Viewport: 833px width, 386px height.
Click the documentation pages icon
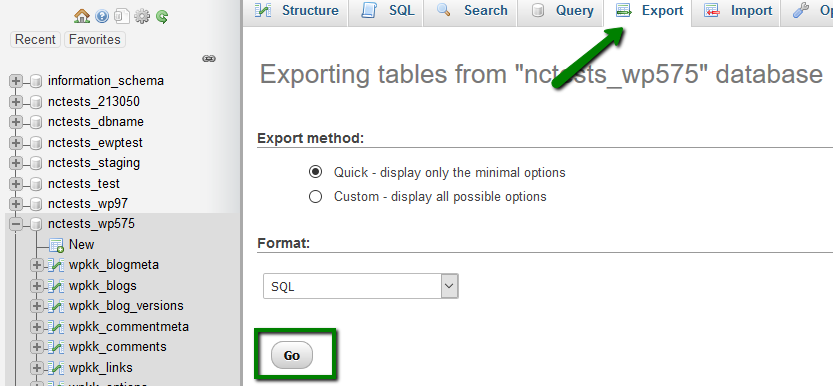(122, 17)
